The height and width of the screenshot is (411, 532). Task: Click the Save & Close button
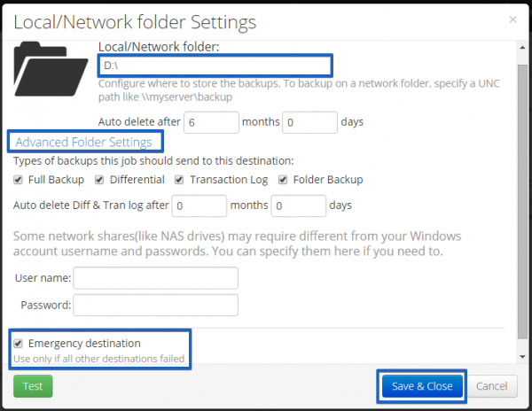click(x=422, y=386)
